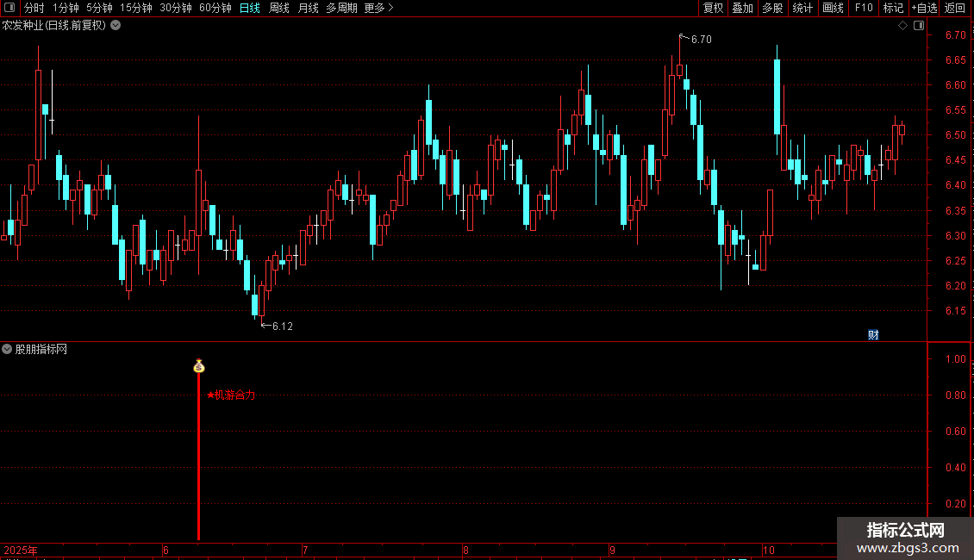Expand the 更多 periods menu
Image resolution: width=974 pixels, height=560 pixels.
pos(378,8)
